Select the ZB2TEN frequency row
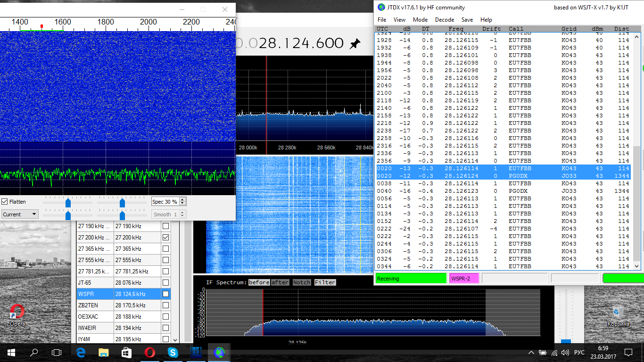Viewport: 644px width, 362px height. (95, 305)
